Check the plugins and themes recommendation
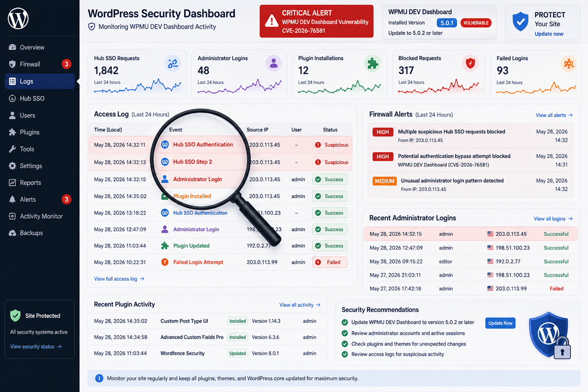 tap(345, 344)
